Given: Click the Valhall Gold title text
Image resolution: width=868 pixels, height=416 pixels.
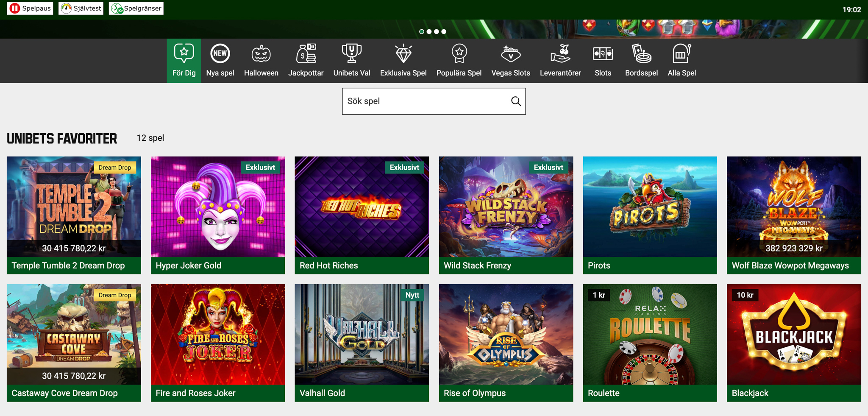Looking at the screenshot, I should (322, 393).
